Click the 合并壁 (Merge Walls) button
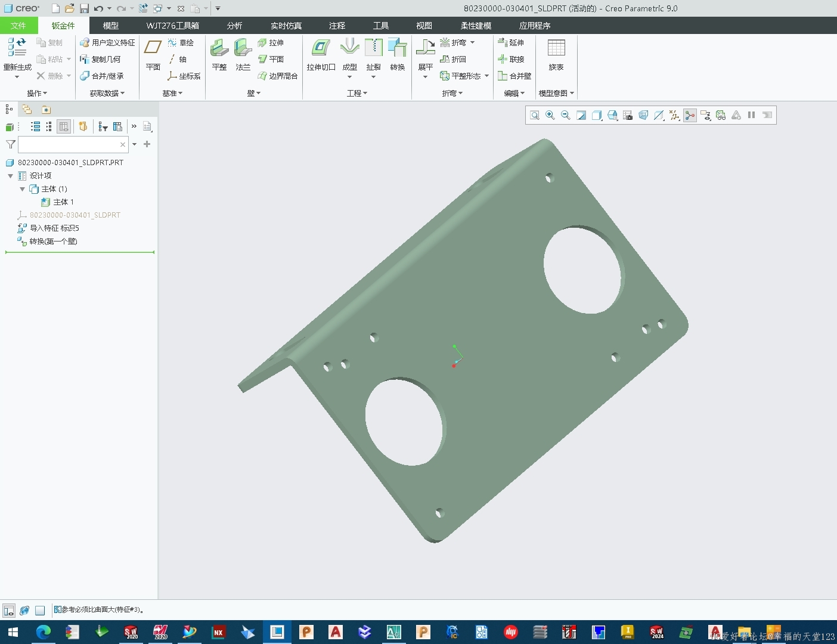This screenshot has width=837, height=644. click(x=514, y=76)
